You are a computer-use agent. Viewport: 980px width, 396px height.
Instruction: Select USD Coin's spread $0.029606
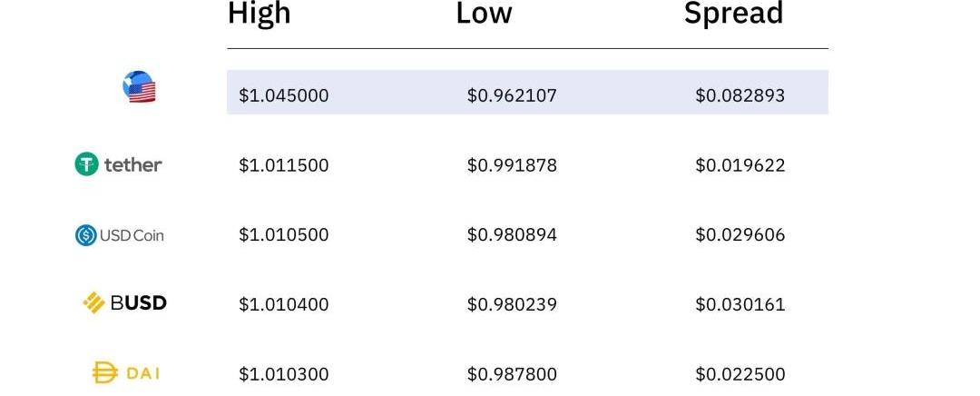click(x=740, y=235)
